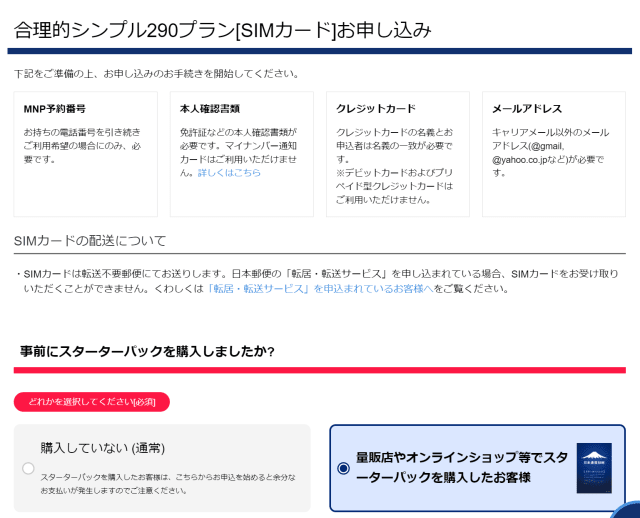Screen dimensions: 640x518
Task: Open the 詳しくはこちら link
Action: [229, 173]
